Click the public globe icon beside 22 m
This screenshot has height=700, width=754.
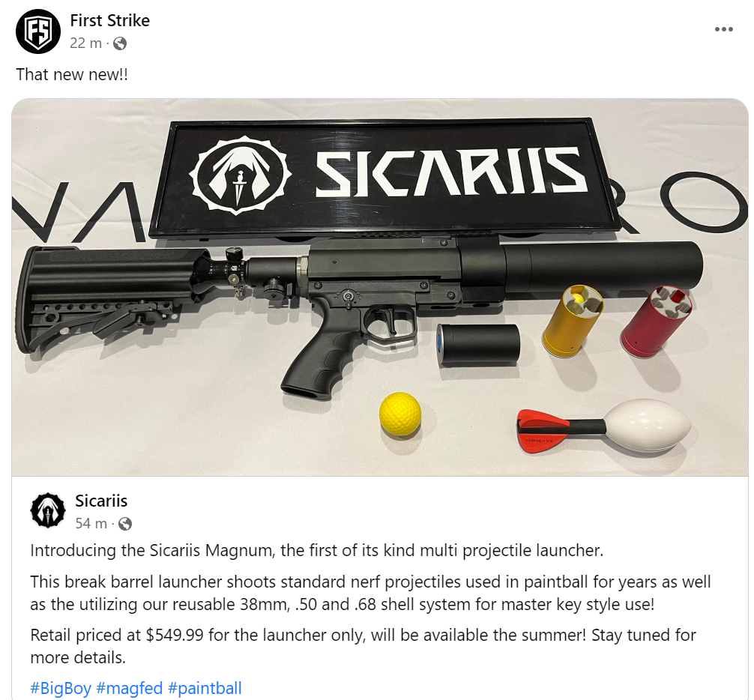[120, 43]
